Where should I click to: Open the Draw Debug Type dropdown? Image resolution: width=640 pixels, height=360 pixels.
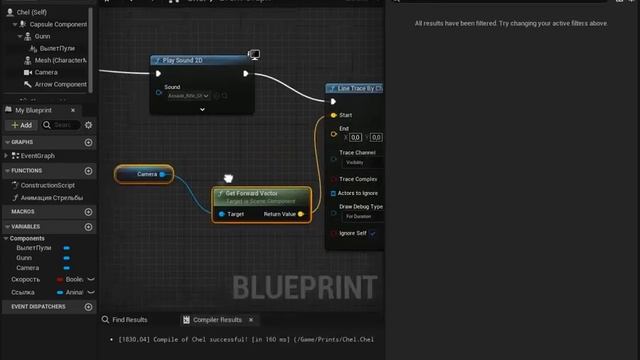362,217
